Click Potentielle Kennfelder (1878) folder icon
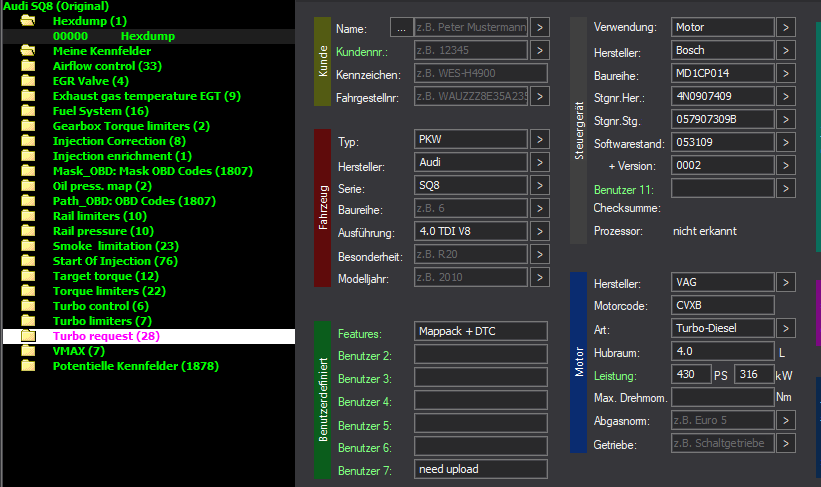This screenshot has height=487, width=821. point(28,366)
